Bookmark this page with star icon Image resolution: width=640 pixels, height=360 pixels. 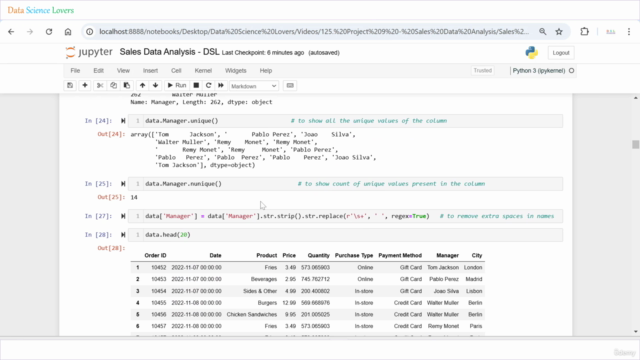559,31
